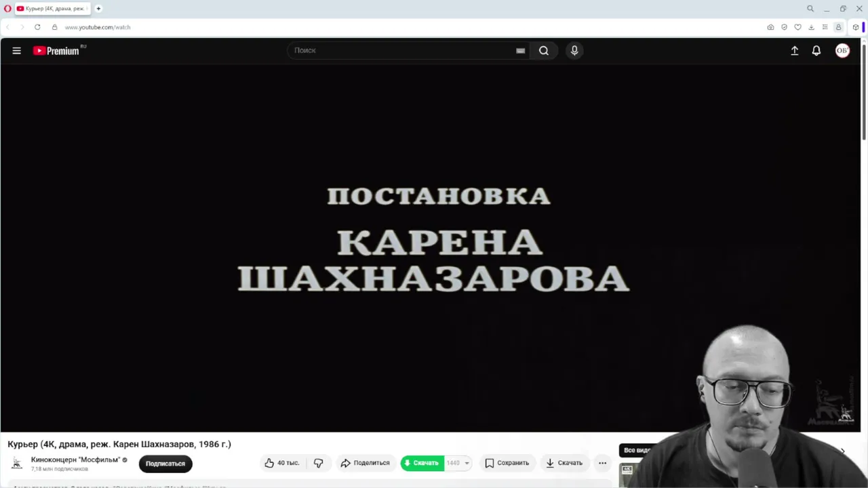Viewport: 868px width, 488px height.
Task: Like the video with 40 тыс. likes
Action: pos(281,463)
